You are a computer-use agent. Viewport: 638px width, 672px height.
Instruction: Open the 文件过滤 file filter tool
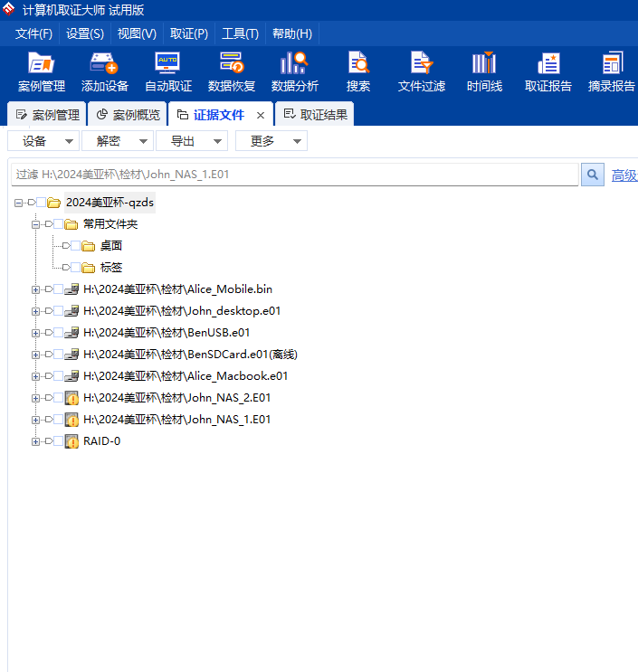tap(422, 71)
